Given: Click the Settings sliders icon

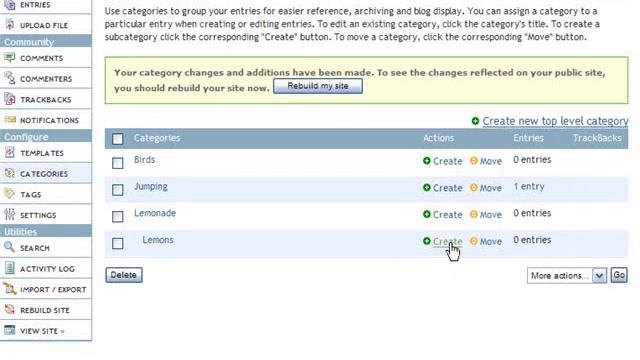Looking at the screenshot, I should (10, 215).
